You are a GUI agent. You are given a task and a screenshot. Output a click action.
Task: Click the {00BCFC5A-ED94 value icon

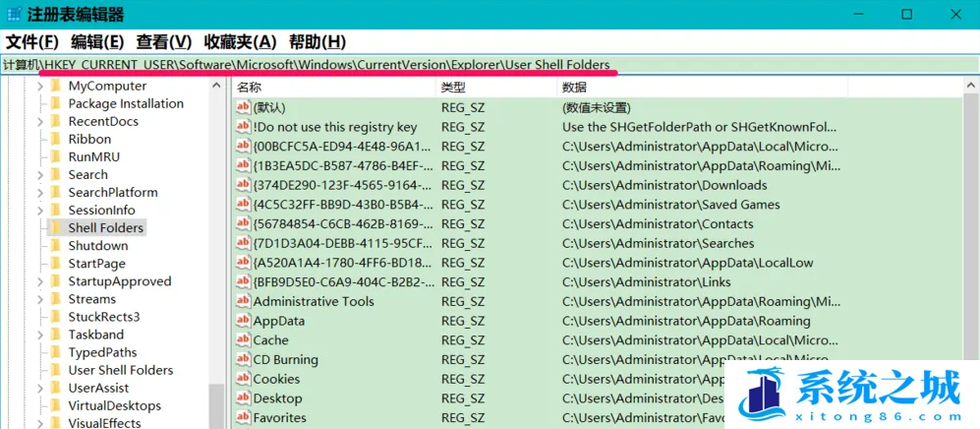tap(243, 147)
